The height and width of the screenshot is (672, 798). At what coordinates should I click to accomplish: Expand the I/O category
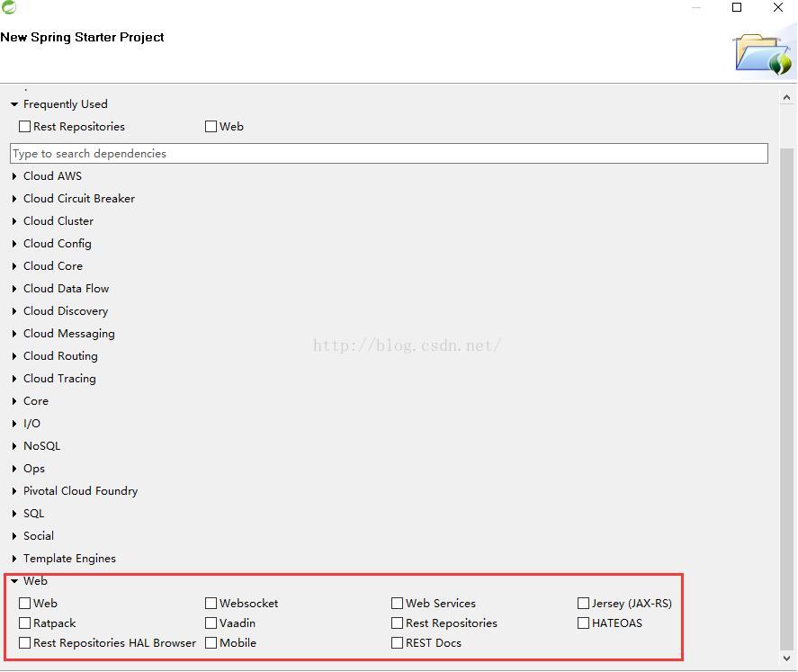[x=14, y=423]
